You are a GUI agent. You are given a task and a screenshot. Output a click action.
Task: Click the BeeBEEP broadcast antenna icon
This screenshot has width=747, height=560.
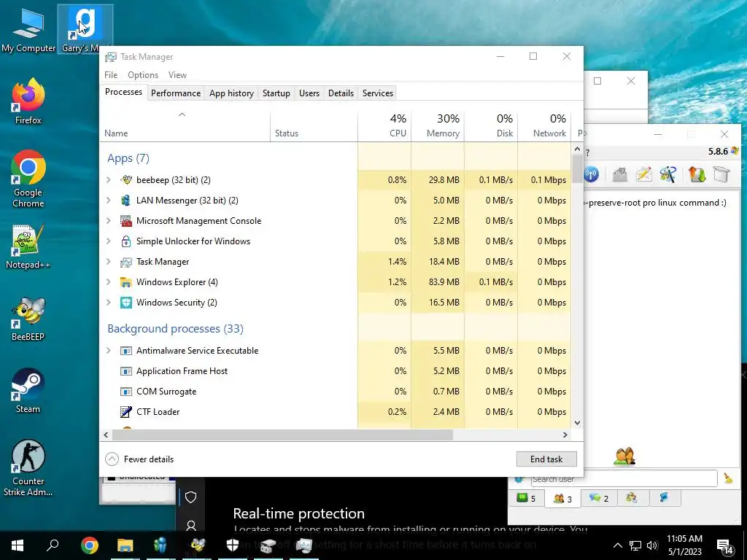(591, 174)
